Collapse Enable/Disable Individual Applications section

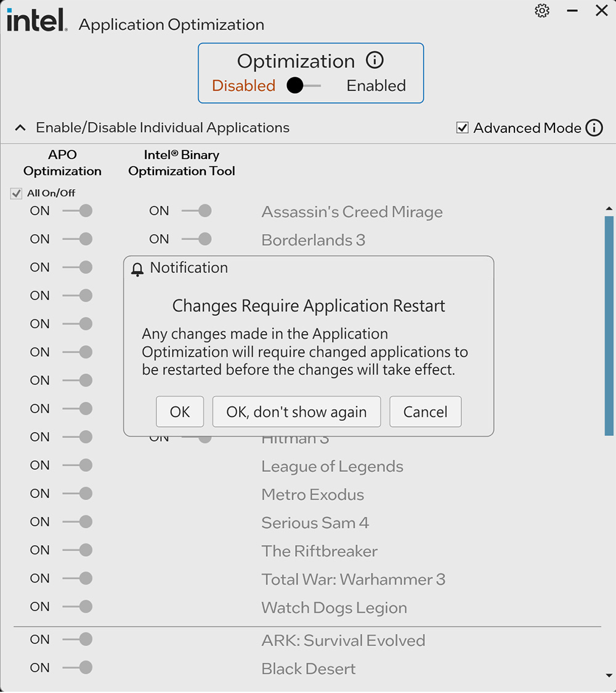[x=21, y=128]
